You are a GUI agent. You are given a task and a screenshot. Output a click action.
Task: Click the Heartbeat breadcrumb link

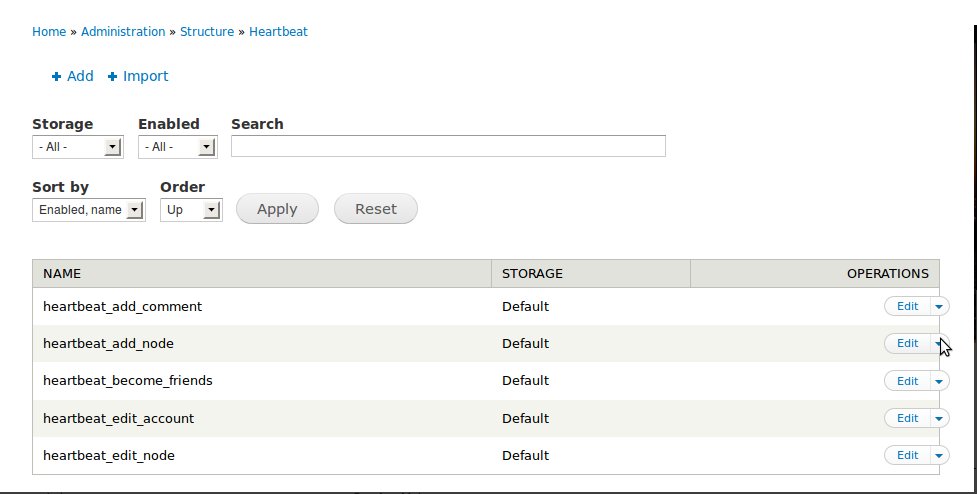[278, 32]
